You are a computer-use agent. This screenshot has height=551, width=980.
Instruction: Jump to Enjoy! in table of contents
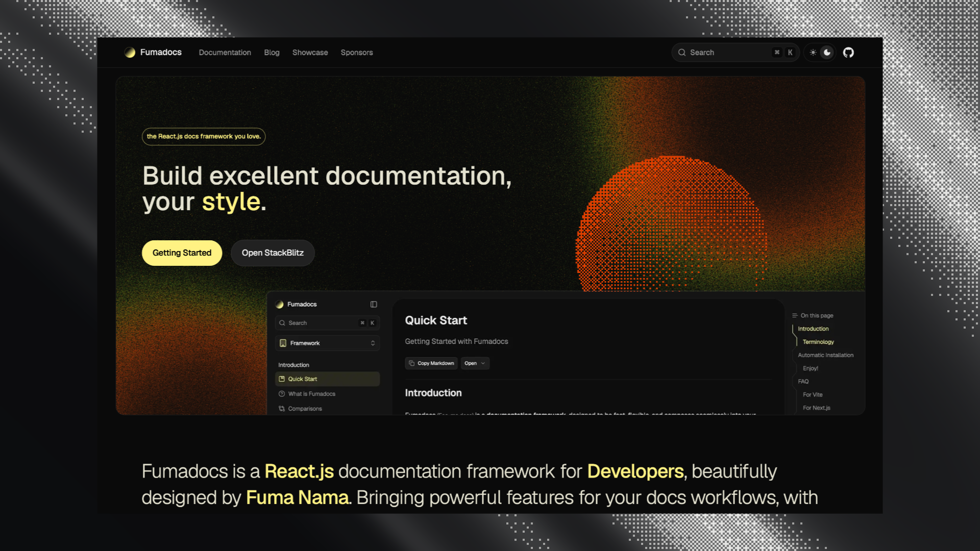[x=810, y=369]
